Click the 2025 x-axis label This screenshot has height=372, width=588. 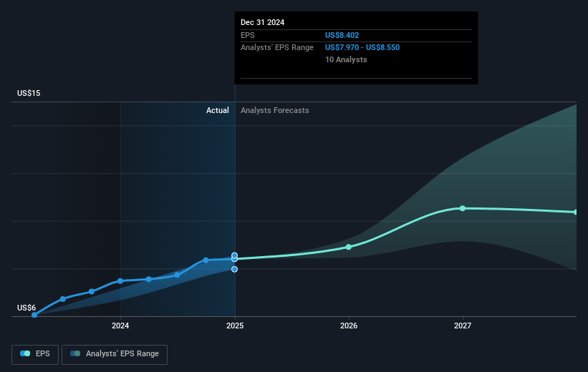(235, 325)
